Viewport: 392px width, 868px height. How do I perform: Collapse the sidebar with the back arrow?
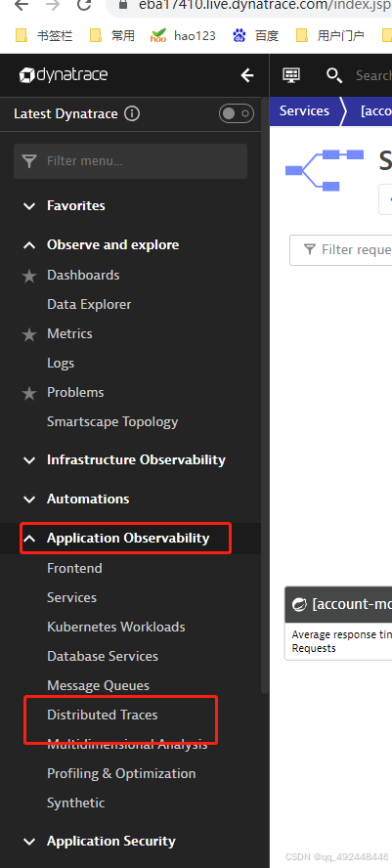coord(247,75)
